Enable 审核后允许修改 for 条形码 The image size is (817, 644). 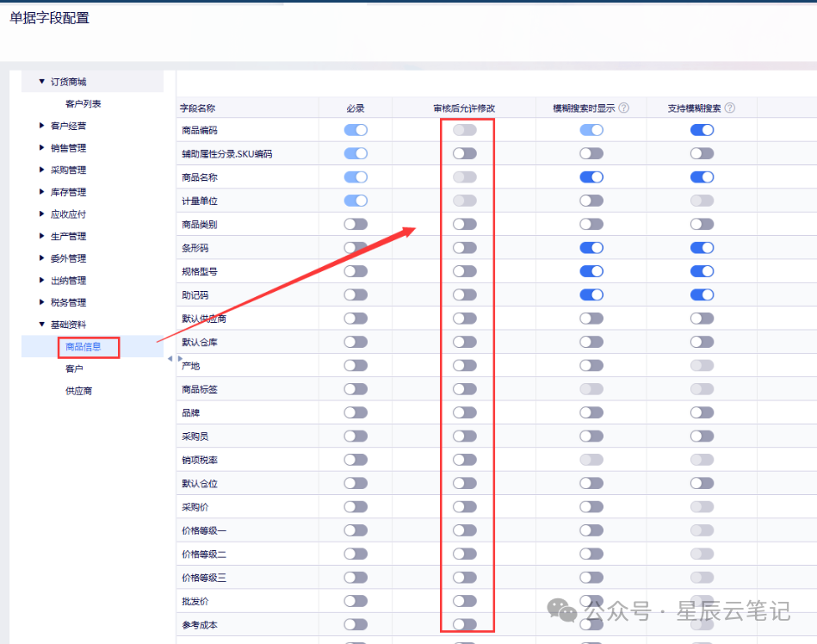tap(465, 247)
